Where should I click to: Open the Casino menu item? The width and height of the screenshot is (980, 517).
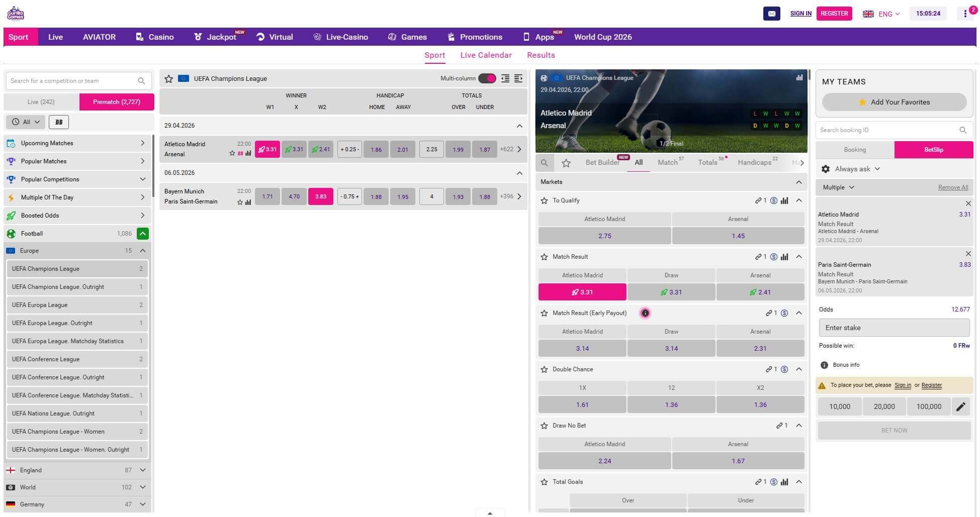(155, 37)
